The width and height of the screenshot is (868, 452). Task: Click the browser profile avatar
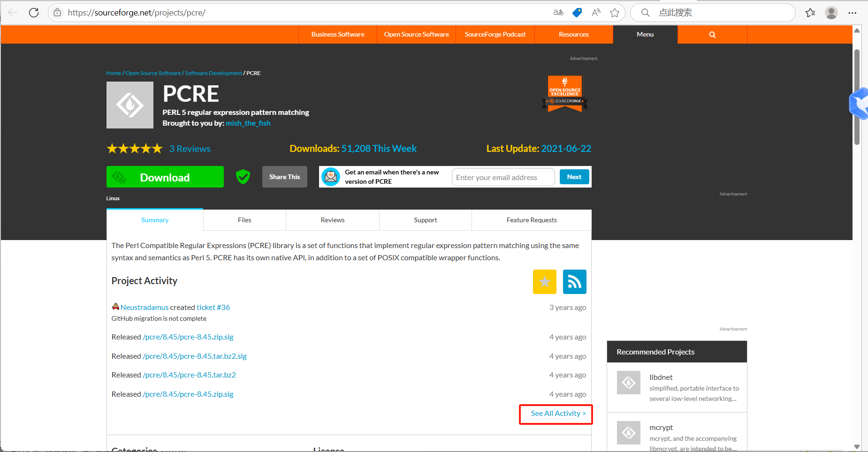click(831, 13)
